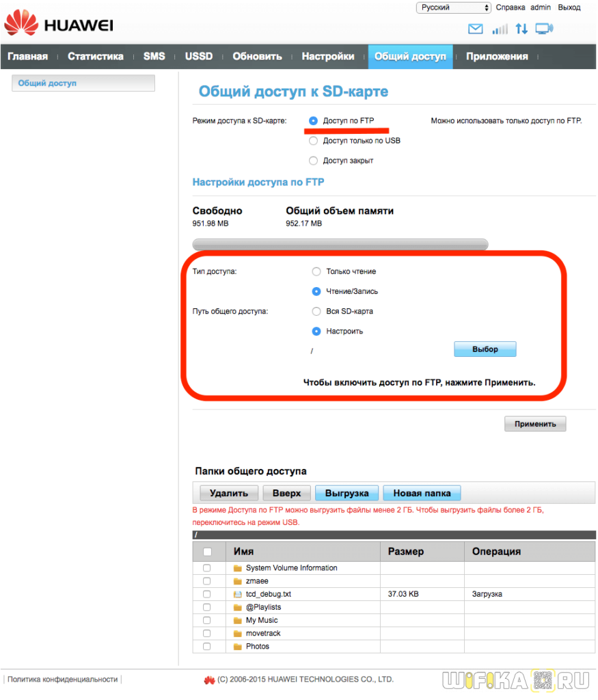Click the connected devices monitor icon
The width and height of the screenshot is (598, 700).
(x=544, y=29)
